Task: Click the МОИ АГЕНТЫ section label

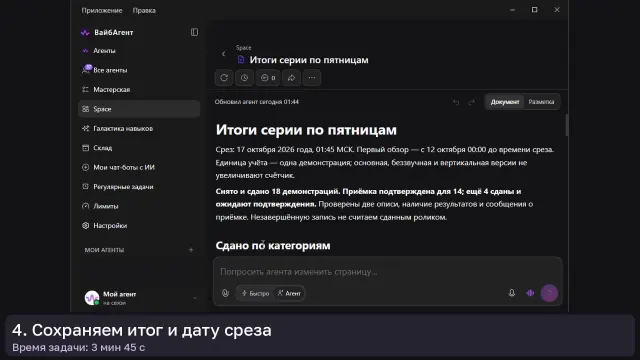Action: [104, 250]
